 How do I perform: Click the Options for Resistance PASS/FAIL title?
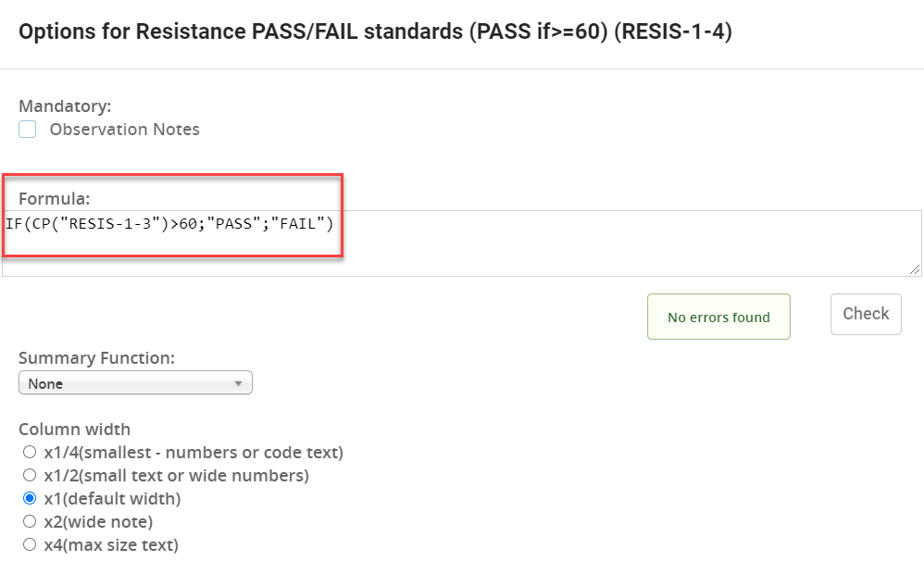click(x=375, y=31)
